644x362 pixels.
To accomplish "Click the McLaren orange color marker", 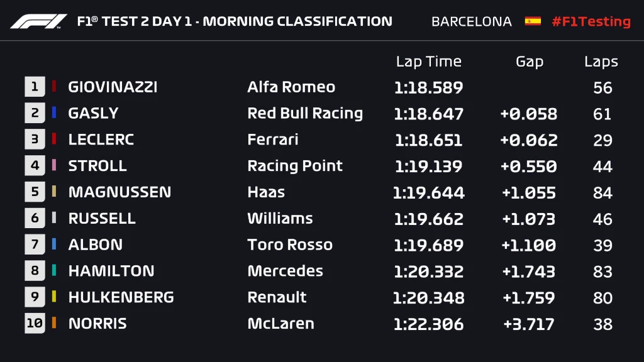I will point(54,324).
